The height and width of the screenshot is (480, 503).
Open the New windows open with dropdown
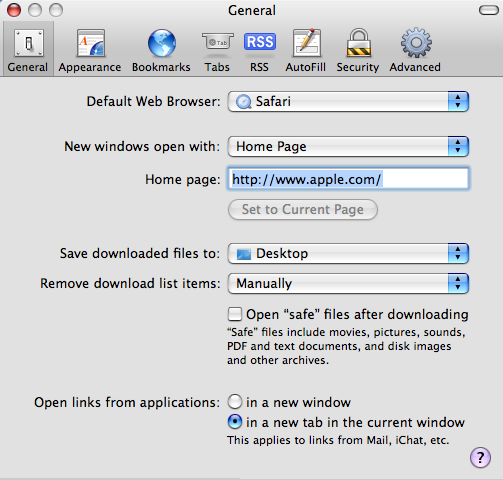coord(348,147)
